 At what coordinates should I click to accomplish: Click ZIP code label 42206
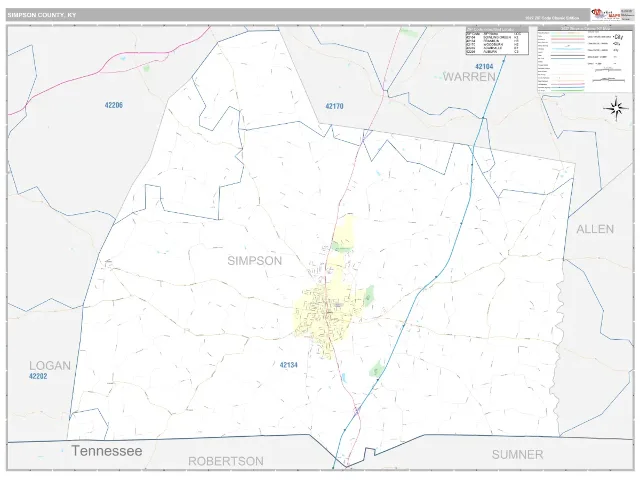pos(113,105)
